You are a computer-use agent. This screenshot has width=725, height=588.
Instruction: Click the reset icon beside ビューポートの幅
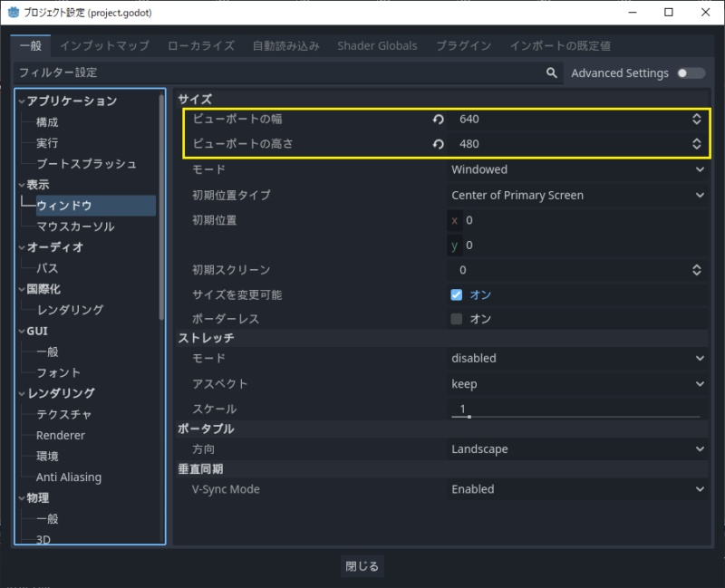pos(439,120)
